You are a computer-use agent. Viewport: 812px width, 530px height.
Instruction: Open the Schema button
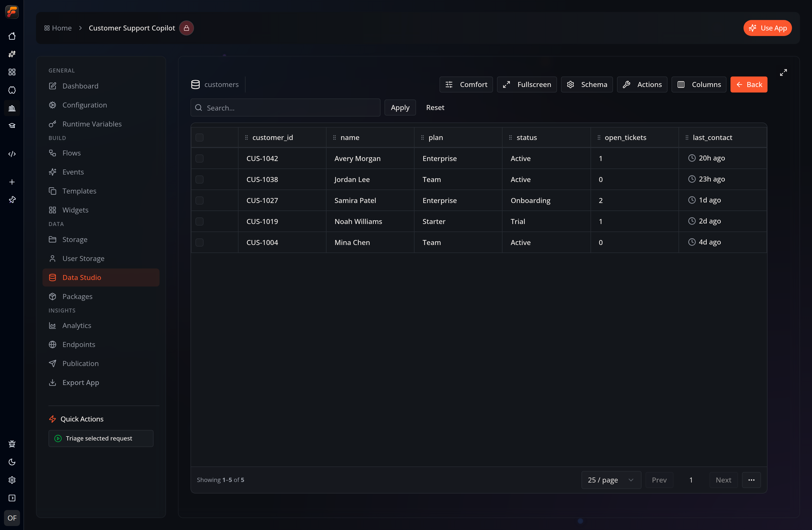(x=586, y=85)
